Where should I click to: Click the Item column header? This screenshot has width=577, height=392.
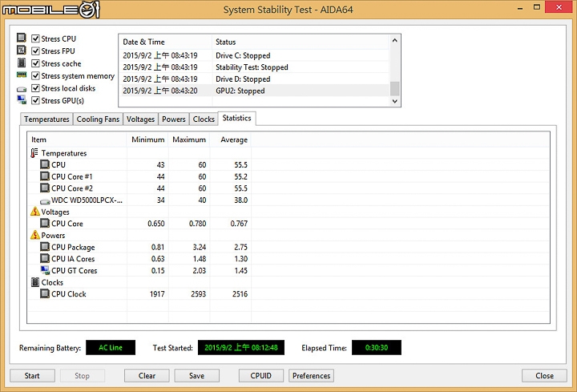77,139
